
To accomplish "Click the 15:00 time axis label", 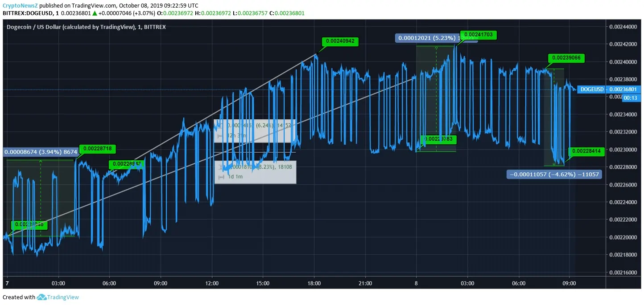I will 263,283.
